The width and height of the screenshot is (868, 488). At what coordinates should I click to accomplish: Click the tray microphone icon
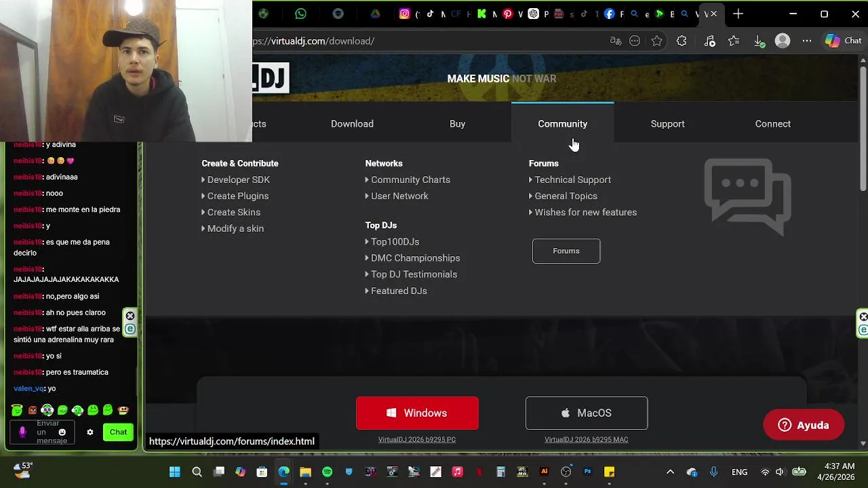tap(713, 472)
